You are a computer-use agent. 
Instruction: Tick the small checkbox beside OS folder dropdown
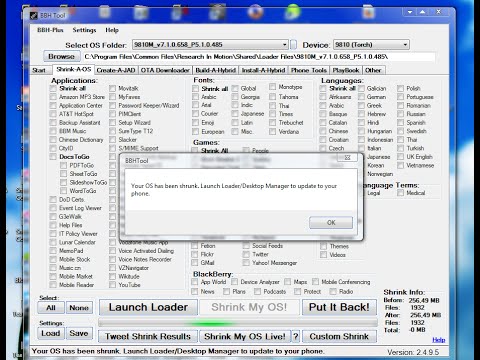pyautogui.click(x=293, y=45)
